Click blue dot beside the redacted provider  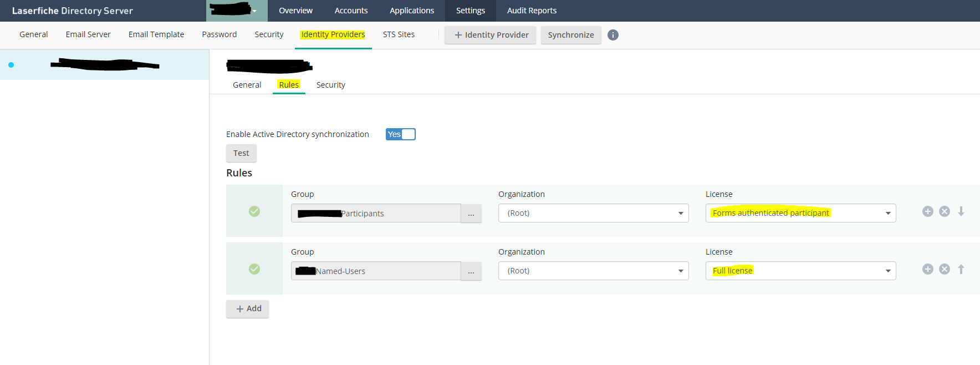(11, 65)
